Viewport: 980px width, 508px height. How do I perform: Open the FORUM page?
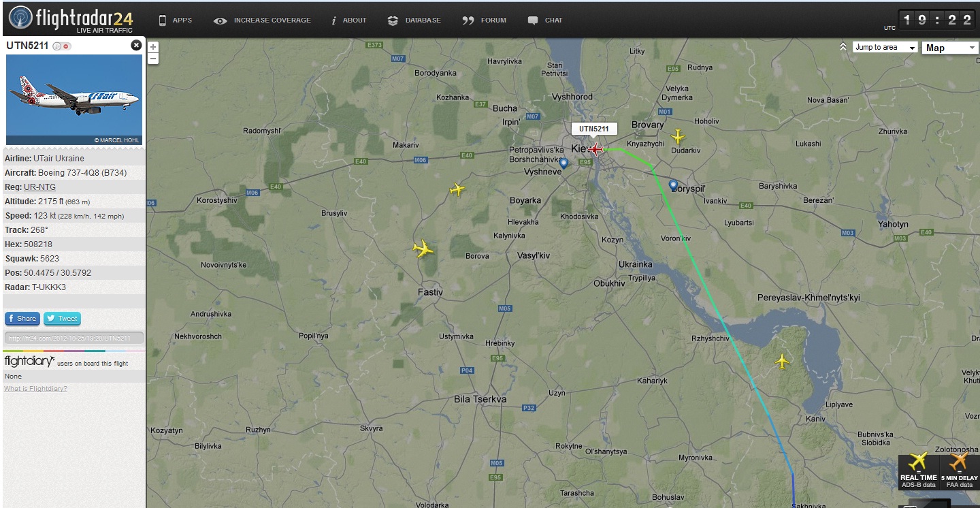click(x=484, y=20)
